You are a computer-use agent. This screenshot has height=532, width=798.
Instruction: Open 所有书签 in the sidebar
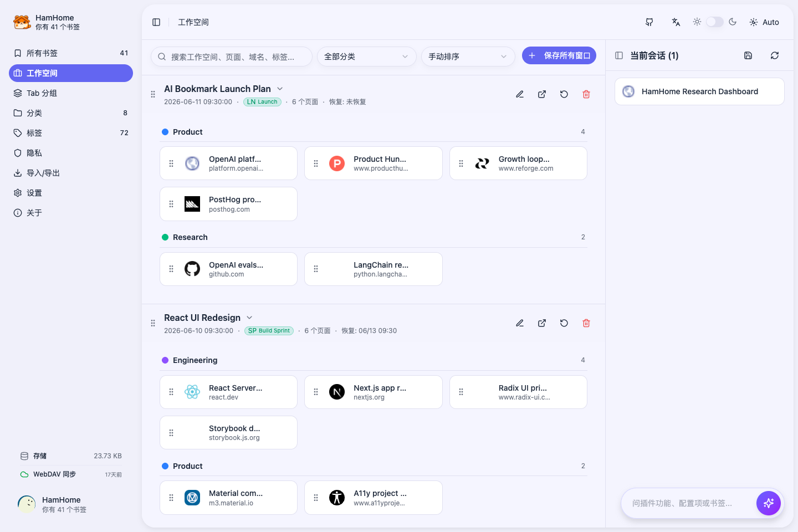point(71,53)
